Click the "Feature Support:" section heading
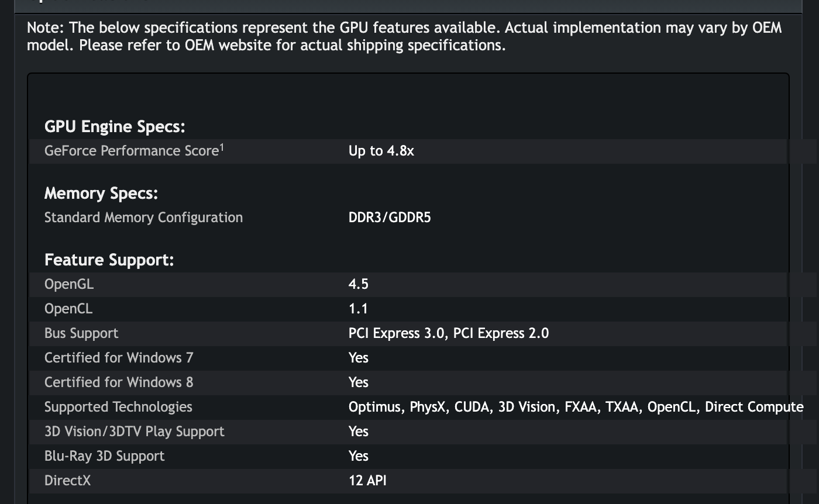 [109, 260]
